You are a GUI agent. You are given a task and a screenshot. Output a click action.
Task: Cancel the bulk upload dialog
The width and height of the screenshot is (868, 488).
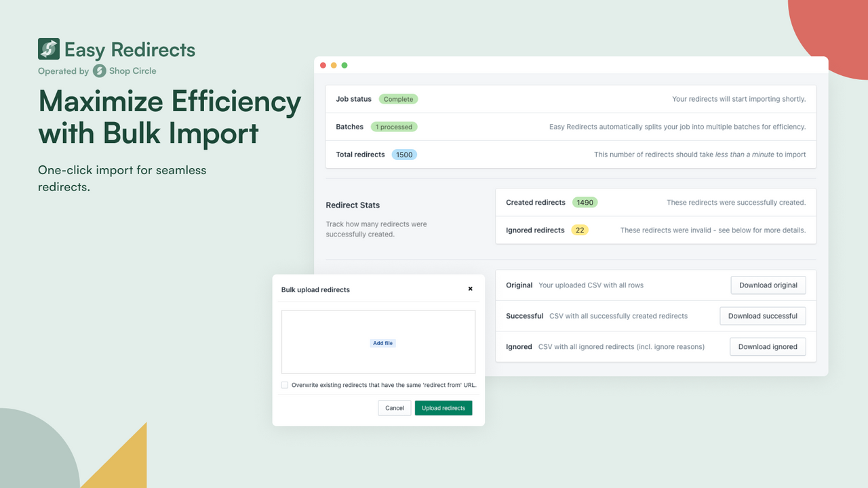click(394, 407)
